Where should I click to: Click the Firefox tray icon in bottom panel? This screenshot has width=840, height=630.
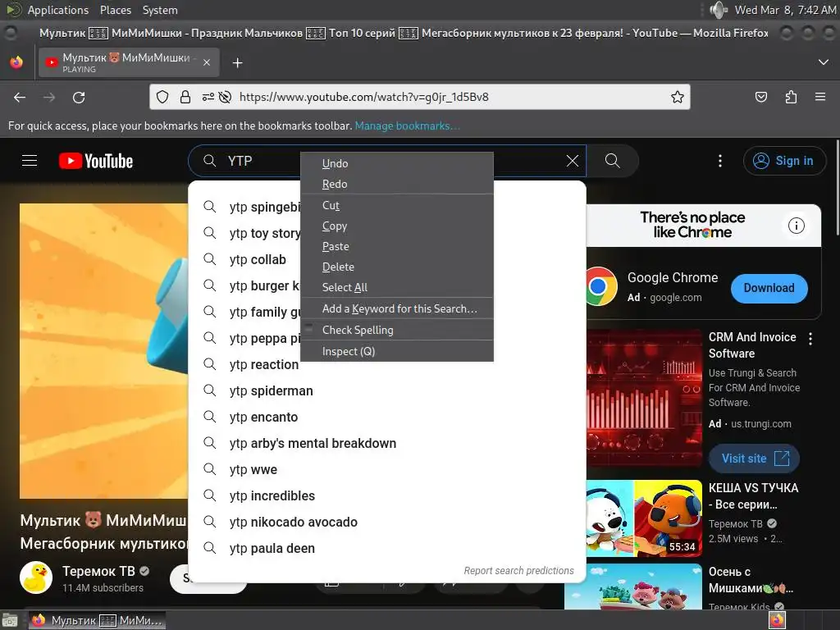777,620
